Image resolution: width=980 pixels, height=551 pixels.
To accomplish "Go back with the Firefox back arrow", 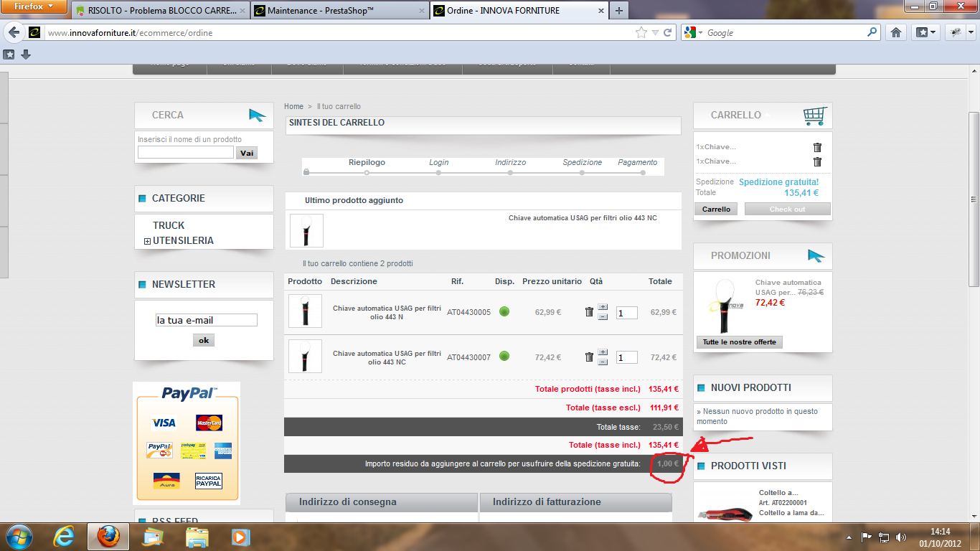I will pyautogui.click(x=14, y=33).
